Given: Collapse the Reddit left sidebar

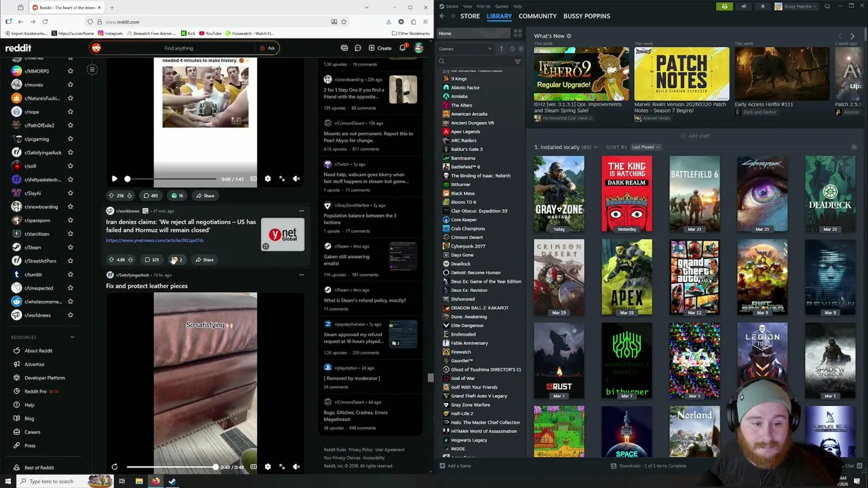Looking at the screenshot, I should (x=92, y=69).
